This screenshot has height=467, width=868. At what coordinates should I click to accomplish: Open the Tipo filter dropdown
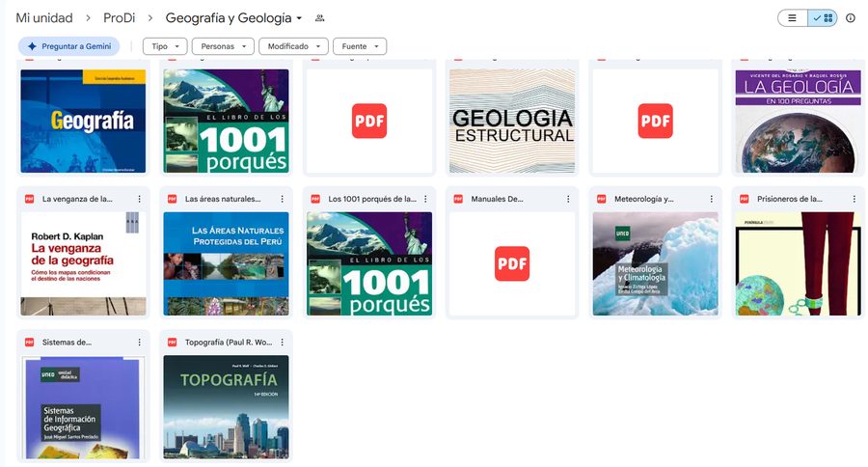click(165, 46)
